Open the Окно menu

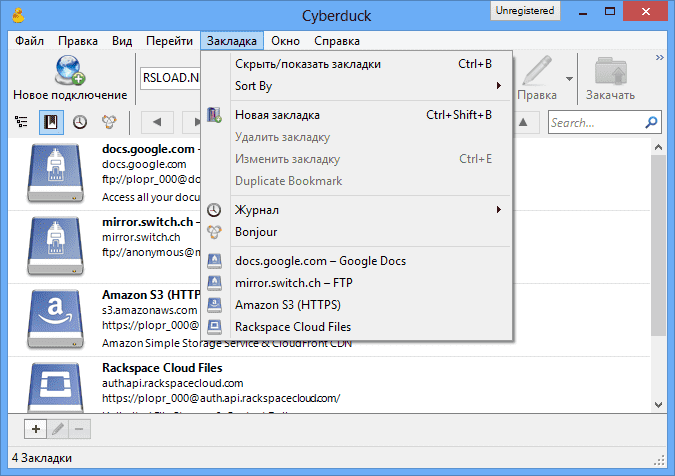tap(285, 41)
